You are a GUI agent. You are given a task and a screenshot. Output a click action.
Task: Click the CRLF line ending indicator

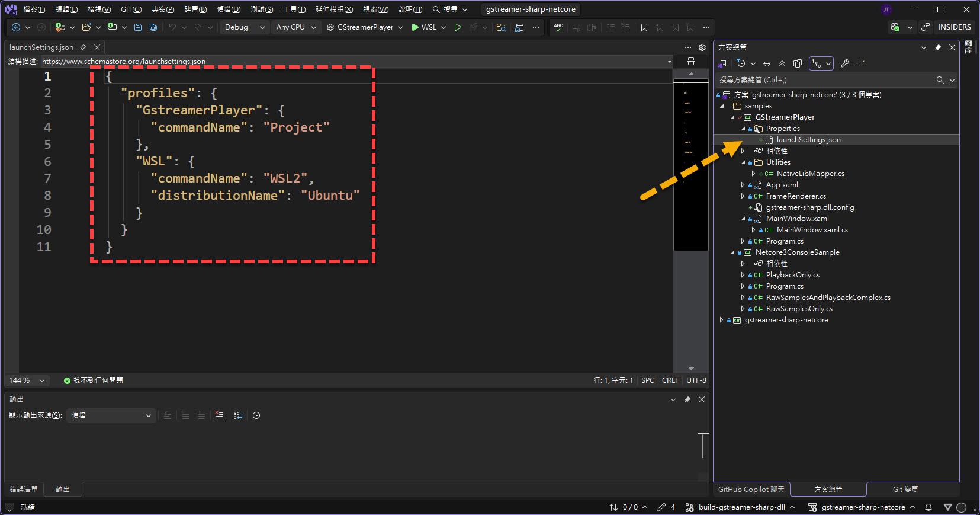pos(670,380)
